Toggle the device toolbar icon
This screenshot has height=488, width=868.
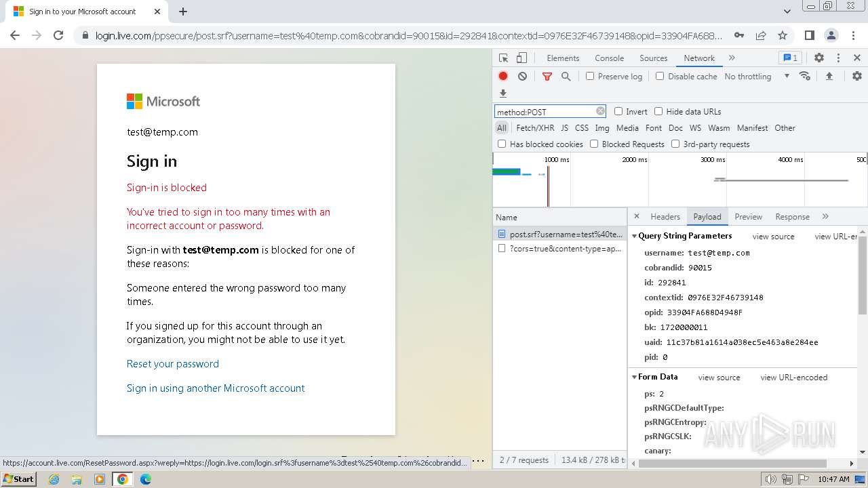point(521,58)
